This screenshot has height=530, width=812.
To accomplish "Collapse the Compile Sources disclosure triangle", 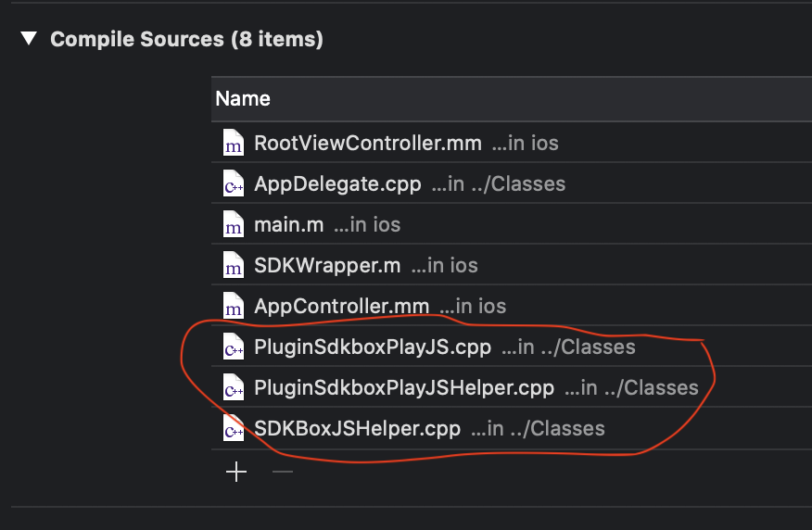I will coord(30,39).
